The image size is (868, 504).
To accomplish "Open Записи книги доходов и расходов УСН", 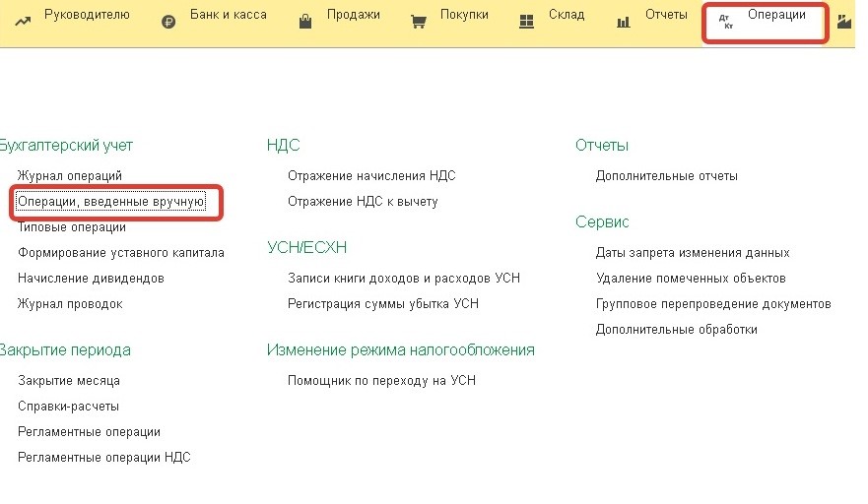I will [404, 279].
